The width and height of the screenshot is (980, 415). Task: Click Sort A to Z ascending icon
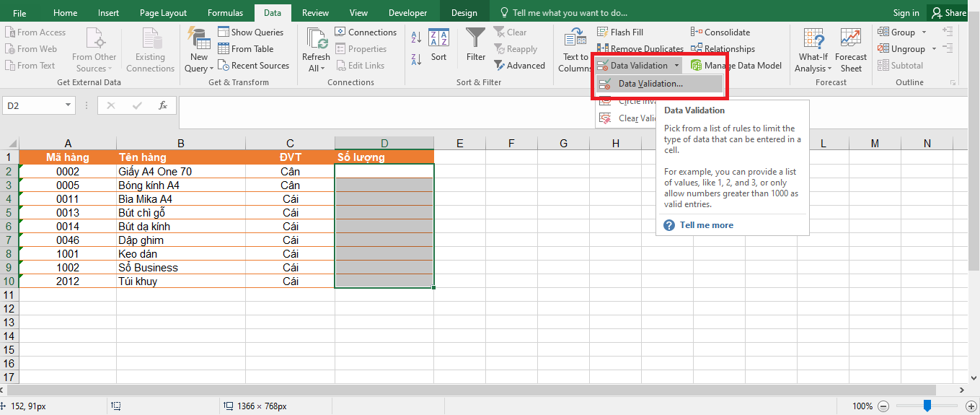(416, 37)
